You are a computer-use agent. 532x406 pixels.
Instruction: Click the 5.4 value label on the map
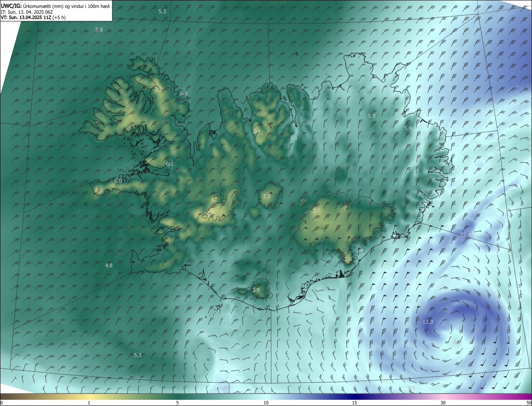[408, 128]
